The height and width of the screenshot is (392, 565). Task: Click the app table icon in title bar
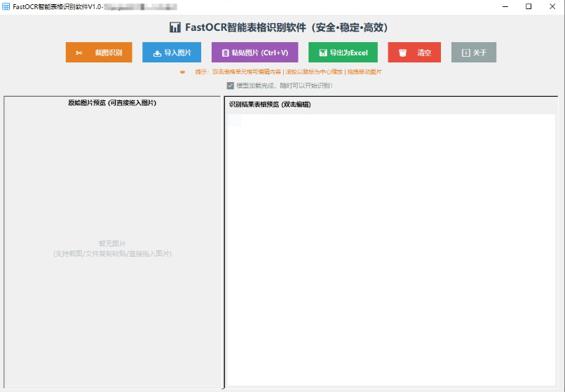[x=6, y=6]
